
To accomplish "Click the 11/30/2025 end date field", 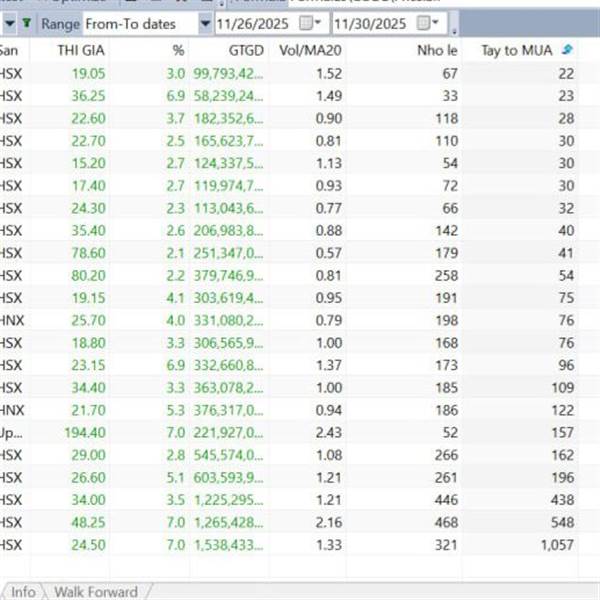I will coord(370,24).
